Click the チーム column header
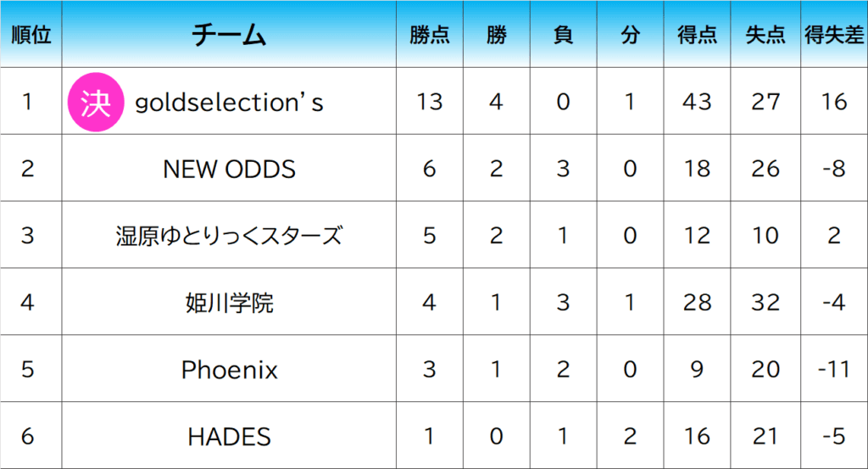 tap(229, 34)
